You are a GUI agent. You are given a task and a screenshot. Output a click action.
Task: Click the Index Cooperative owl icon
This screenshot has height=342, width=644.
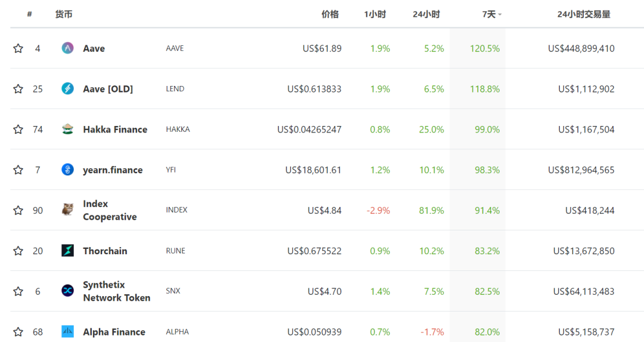pyautogui.click(x=67, y=209)
